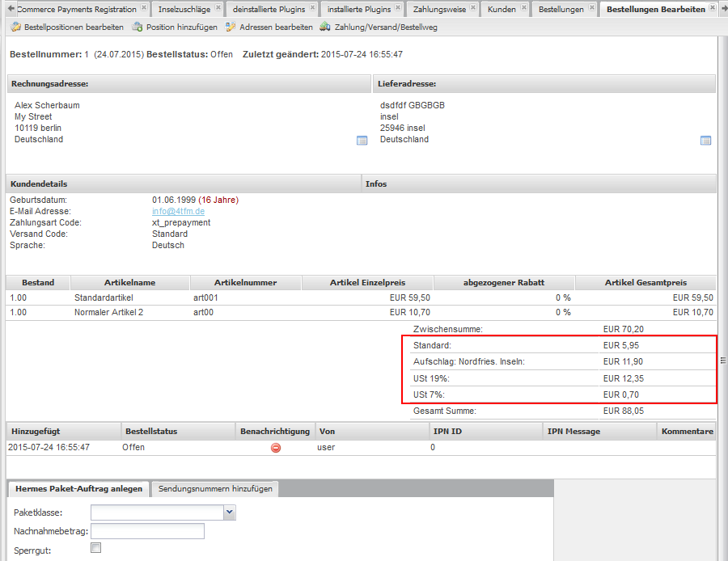The width and height of the screenshot is (728, 561).
Task: Click the red Benachrichtigung status icon
Action: pos(276,447)
